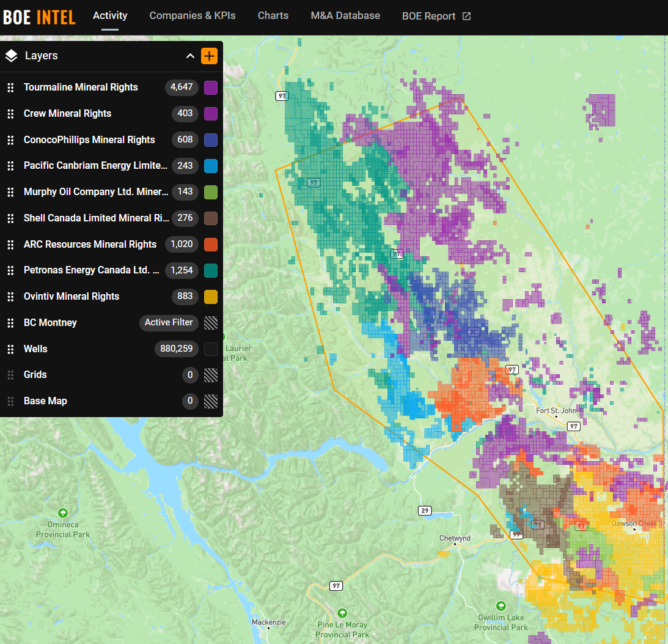668x644 pixels.
Task: Click Crew count badge 403
Action: point(185,113)
